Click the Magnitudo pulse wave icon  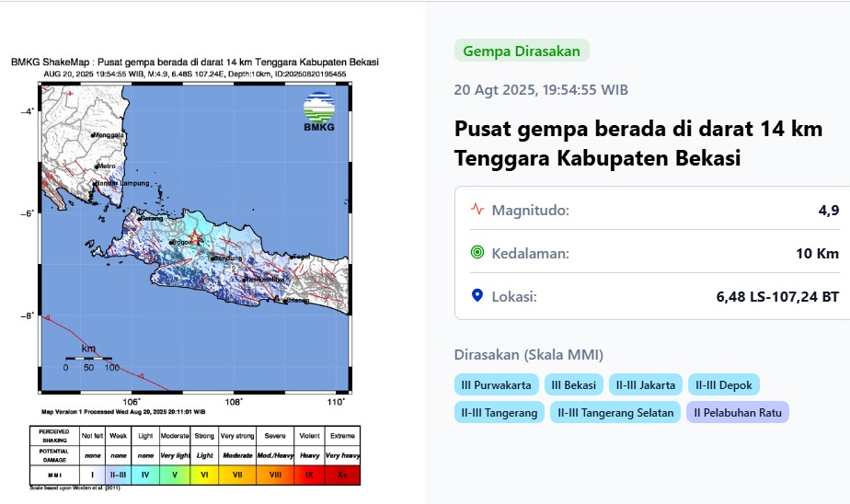(x=477, y=209)
